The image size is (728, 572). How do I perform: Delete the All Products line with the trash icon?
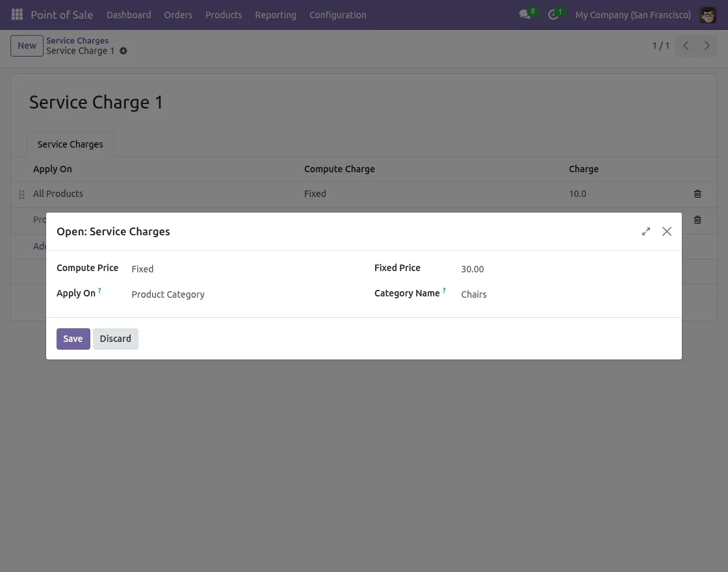697,194
